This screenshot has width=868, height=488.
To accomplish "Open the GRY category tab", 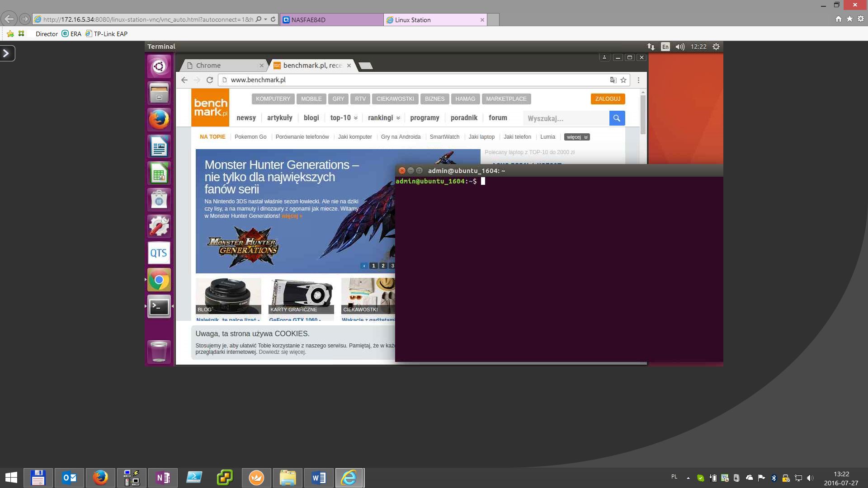I will click(338, 99).
